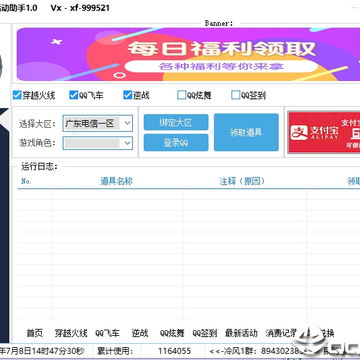The width and height of the screenshot is (360, 360).
Task: Open the 游戏角色 dropdown
Action: coord(97,143)
